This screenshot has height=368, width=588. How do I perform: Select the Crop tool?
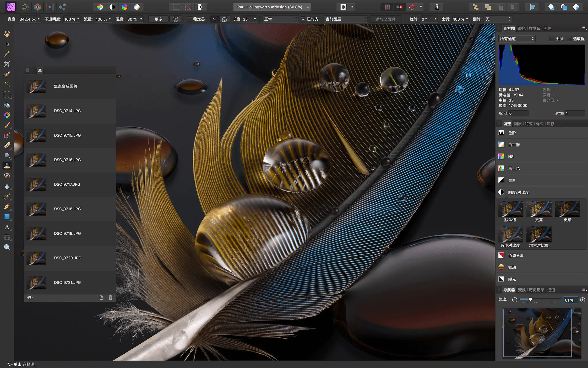click(7, 64)
